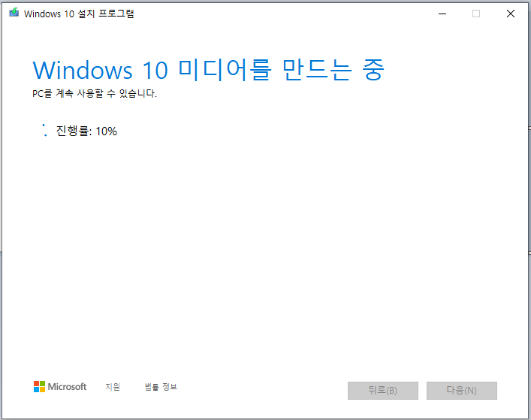This screenshot has width=531, height=420.
Task: Click the 다음(N) next button
Action: click(462, 391)
